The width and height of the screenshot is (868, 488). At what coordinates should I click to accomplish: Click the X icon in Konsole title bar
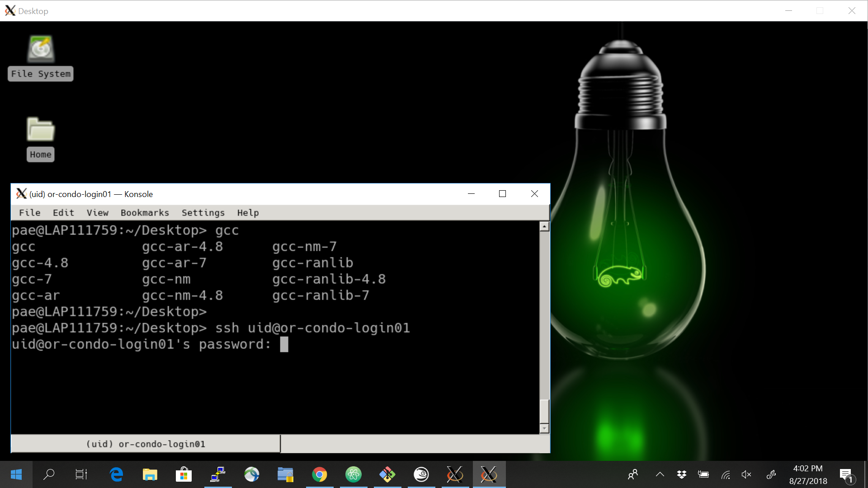[x=21, y=194]
